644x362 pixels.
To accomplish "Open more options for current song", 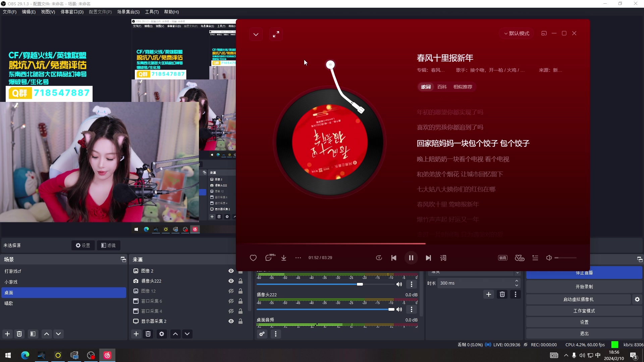I will coord(298,258).
